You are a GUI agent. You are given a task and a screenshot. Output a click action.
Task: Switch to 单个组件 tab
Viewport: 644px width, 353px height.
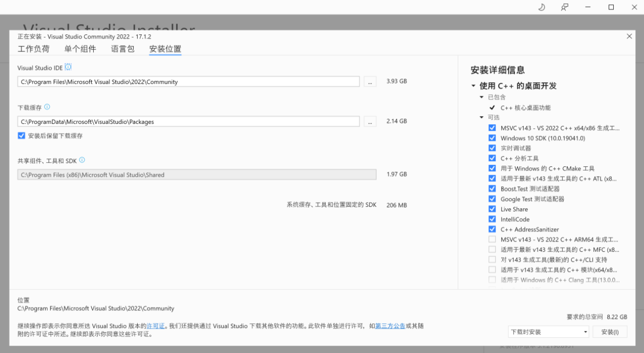pyautogui.click(x=80, y=49)
